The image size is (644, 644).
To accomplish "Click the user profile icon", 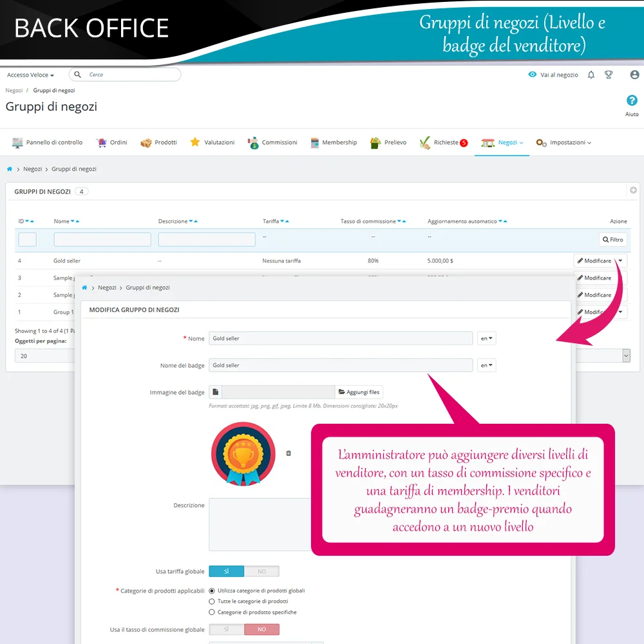I will pos(635,75).
